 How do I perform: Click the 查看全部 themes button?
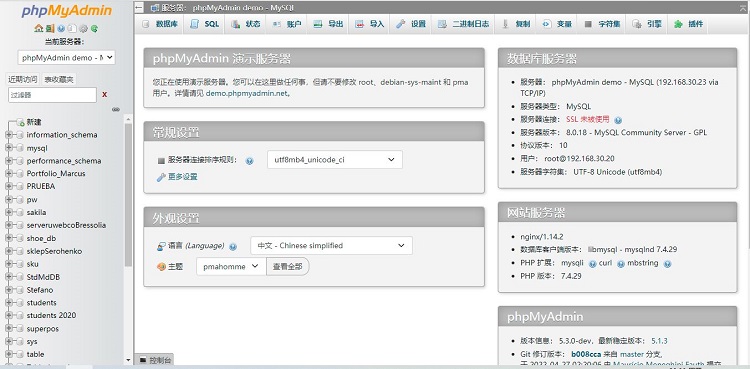(x=287, y=267)
